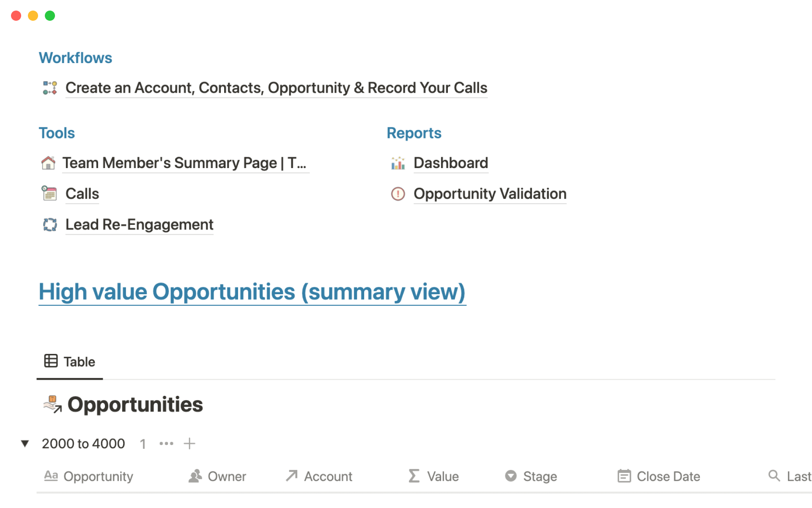The image size is (812, 508).
Task: Click the Opportunities database hand icon
Action: [52, 404]
